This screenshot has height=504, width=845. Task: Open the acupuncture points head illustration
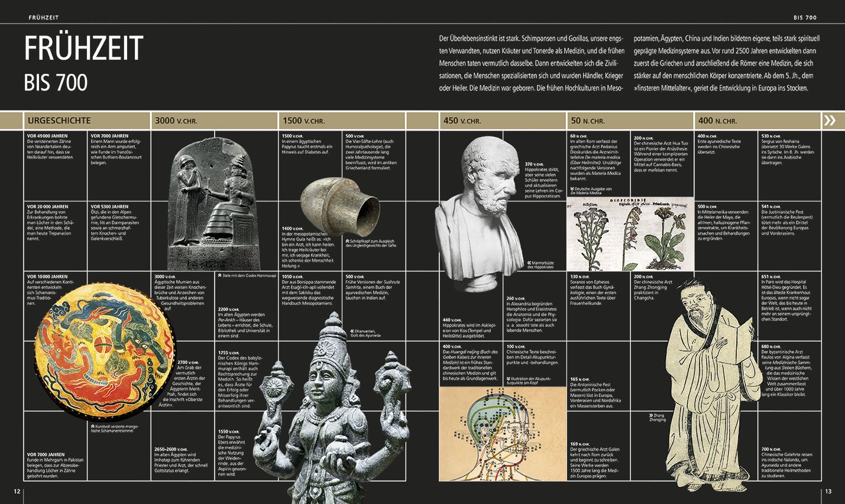[503, 434]
